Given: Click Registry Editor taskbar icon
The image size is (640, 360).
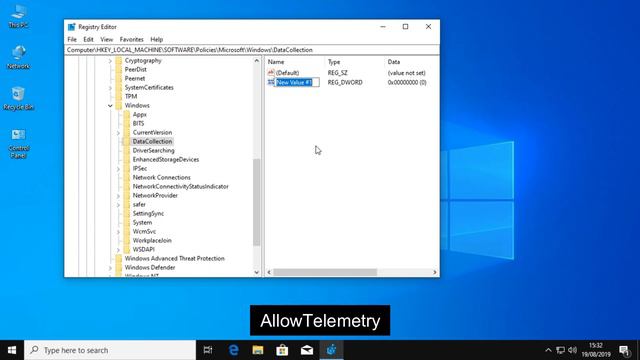Looking at the screenshot, I should point(331,350).
